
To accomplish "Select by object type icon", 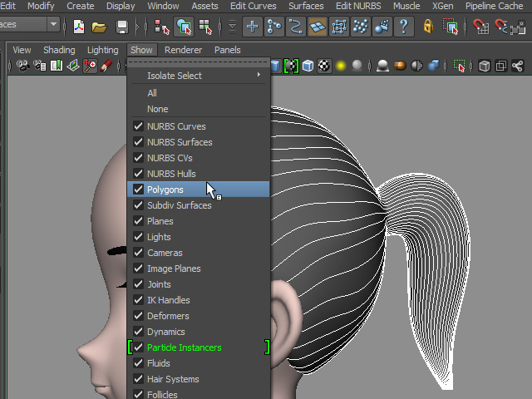I will (185, 27).
